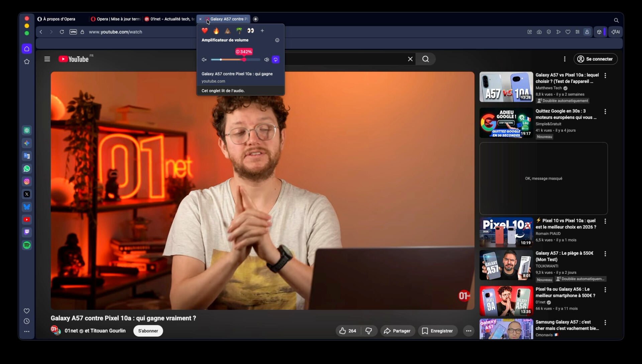The width and height of the screenshot is (642, 364).
Task: Toggle the VPN badge in address bar
Action: pyautogui.click(x=73, y=32)
